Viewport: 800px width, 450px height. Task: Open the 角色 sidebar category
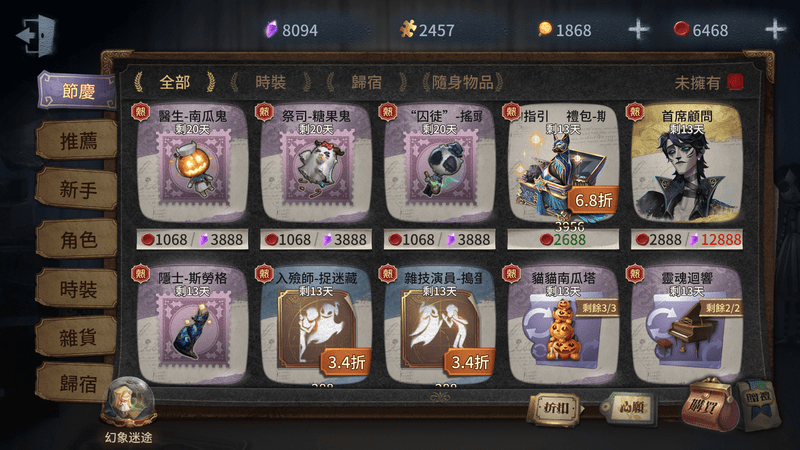pyautogui.click(x=77, y=240)
